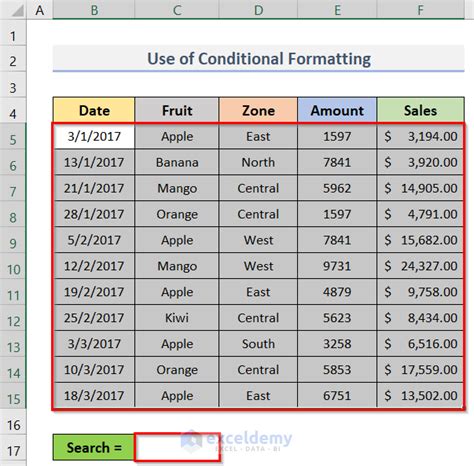Select the date cell 19/2/2017
The width and height of the screenshot is (474, 466).
(94, 292)
